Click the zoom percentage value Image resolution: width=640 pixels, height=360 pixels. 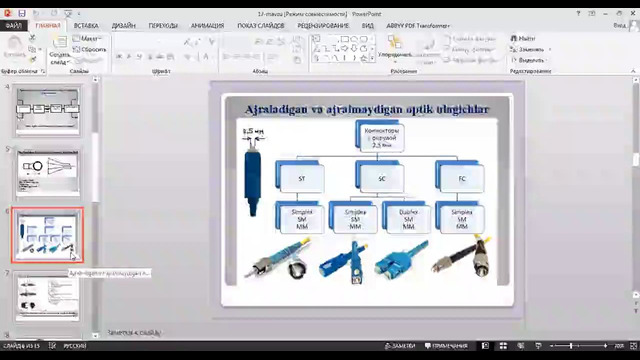click(619, 346)
